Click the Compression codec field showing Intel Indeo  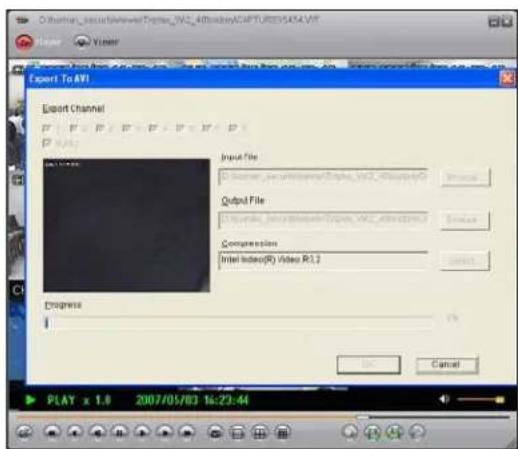click(323, 260)
